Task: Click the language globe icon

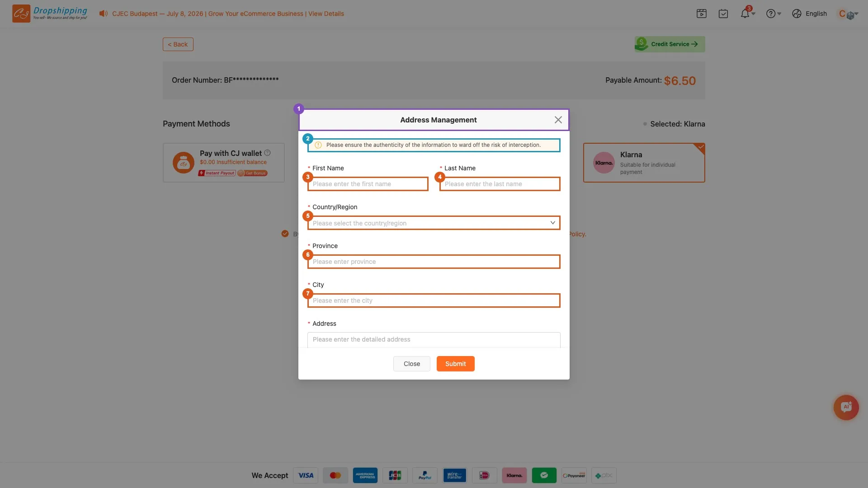Action: 797,14
